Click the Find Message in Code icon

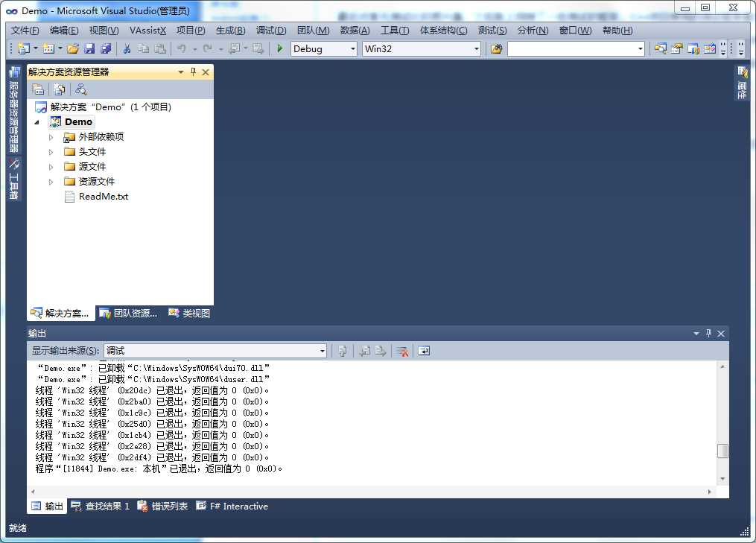[342, 351]
